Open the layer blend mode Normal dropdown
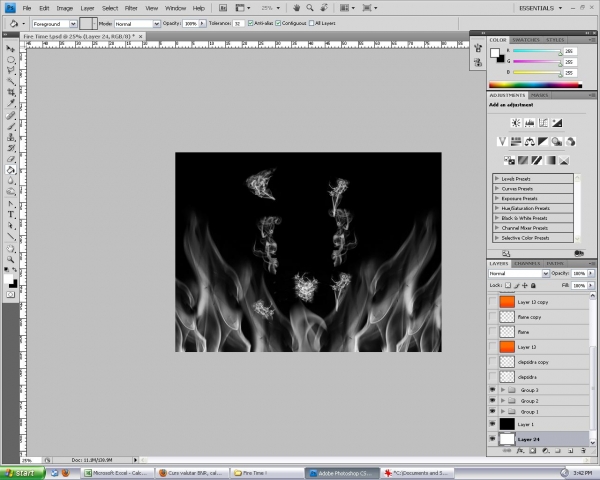 tap(546, 273)
